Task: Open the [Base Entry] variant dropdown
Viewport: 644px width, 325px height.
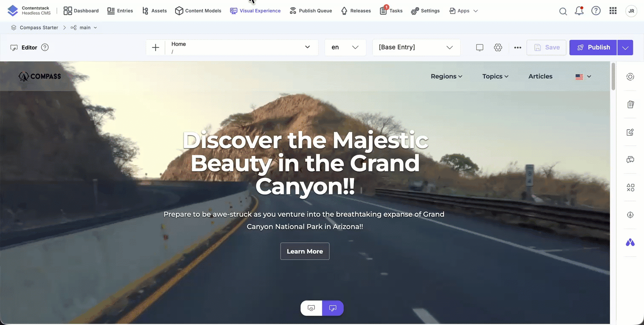Action: [x=416, y=47]
